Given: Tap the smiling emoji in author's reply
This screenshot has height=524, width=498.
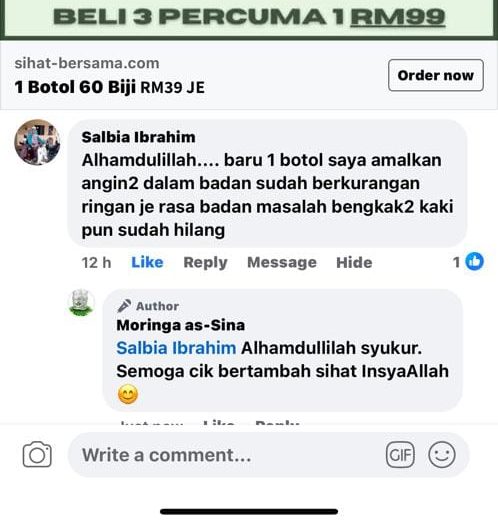Looking at the screenshot, I should click(x=128, y=394).
